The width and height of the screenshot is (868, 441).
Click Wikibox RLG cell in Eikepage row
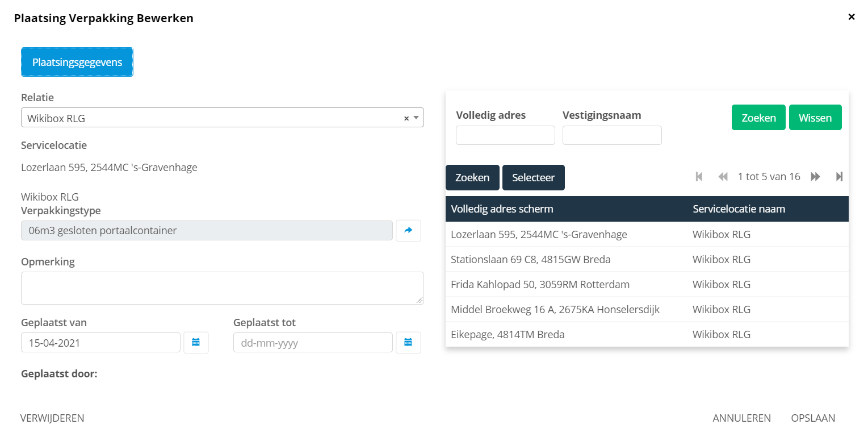pos(722,334)
